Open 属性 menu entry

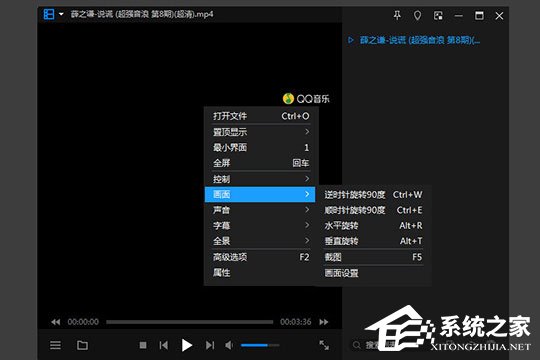261,272
